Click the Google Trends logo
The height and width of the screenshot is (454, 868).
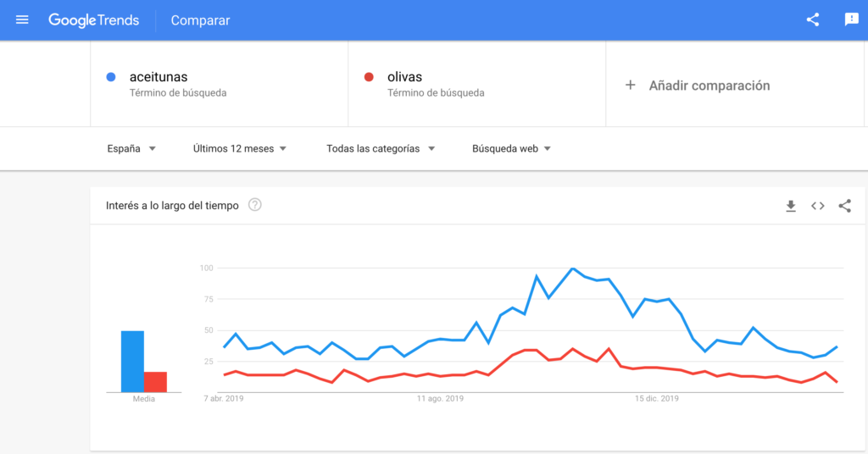click(x=93, y=20)
